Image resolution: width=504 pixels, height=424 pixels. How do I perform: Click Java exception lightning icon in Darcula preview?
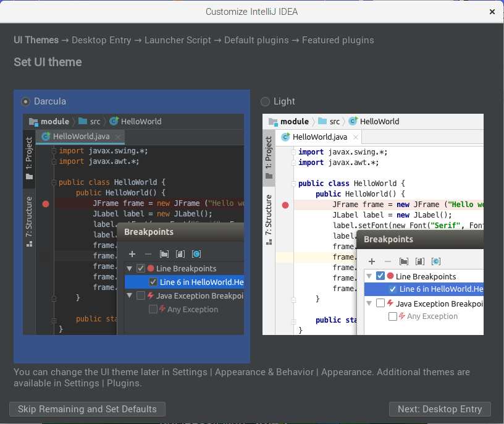click(151, 295)
